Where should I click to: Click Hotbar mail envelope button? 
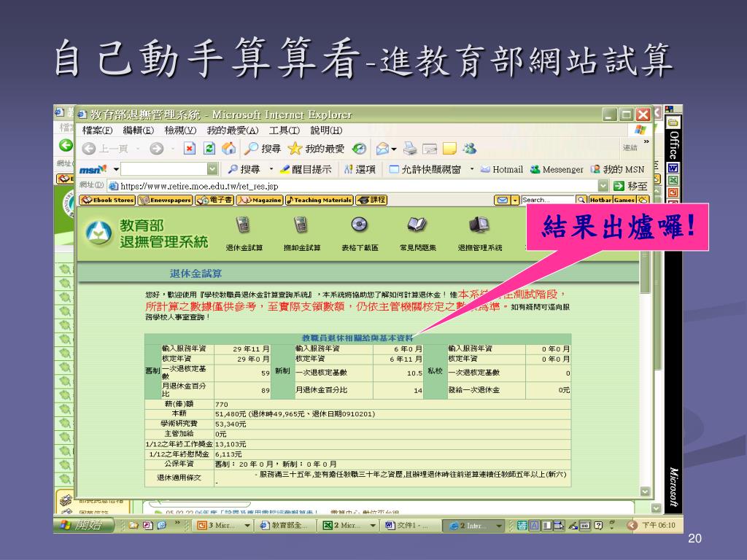[502, 200]
